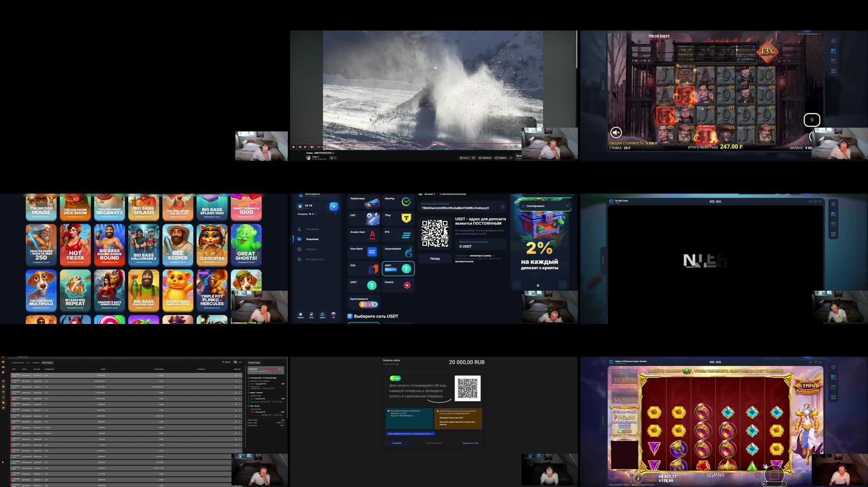Select ВТБ payment option
The width and height of the screenshot is (868, 487).
(x=398, y=235)
